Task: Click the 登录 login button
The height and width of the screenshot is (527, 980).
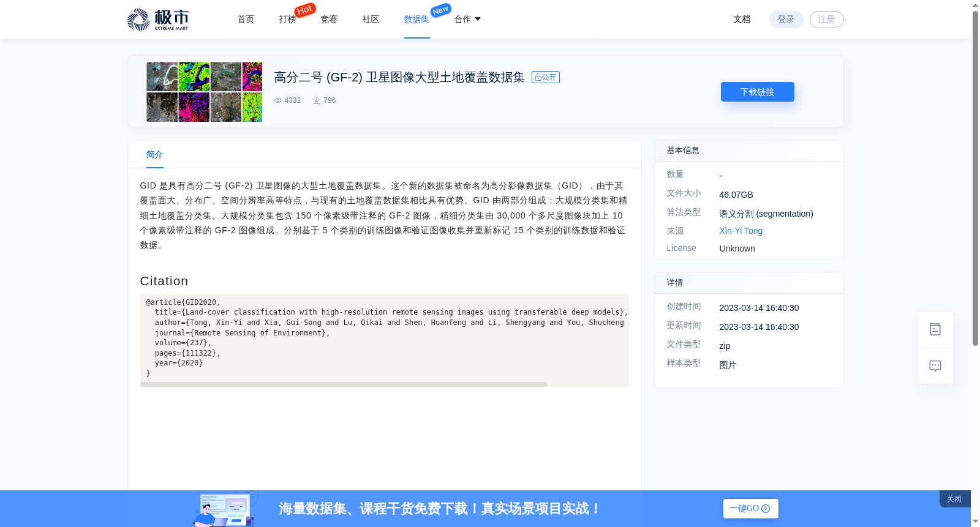Action: (786, 20)
